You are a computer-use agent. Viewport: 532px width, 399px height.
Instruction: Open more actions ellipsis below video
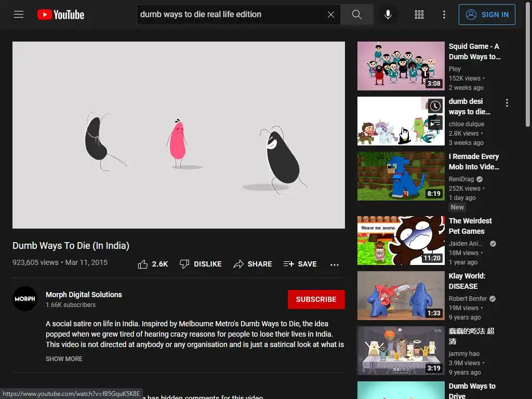pyautogui.click(x=335, y=264)
